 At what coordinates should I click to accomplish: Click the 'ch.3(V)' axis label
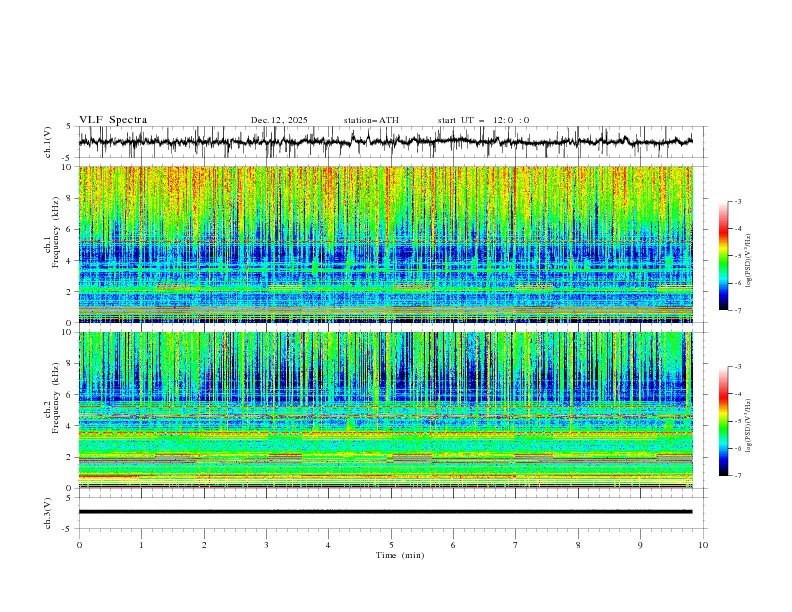tap(48, 513)
